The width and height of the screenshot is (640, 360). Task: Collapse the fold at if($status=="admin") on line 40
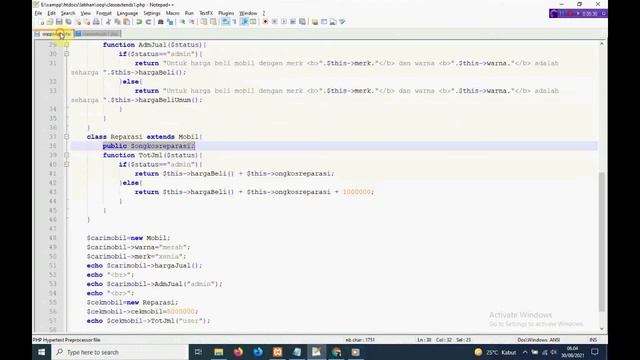(67, 164)
